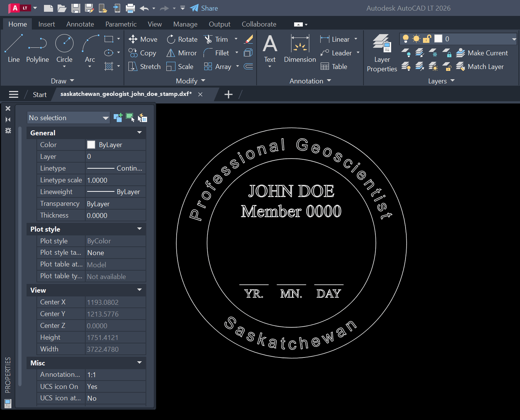Screen dimensions: 520x420
Task: Click Make Current layer tool
Action: (x=482, y=53)
